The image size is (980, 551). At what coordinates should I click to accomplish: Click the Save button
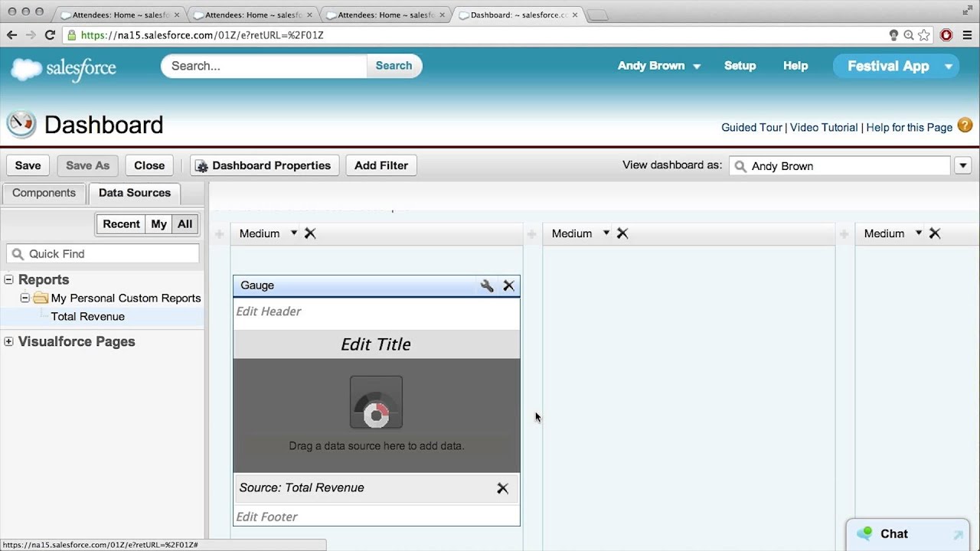point(28,165)
